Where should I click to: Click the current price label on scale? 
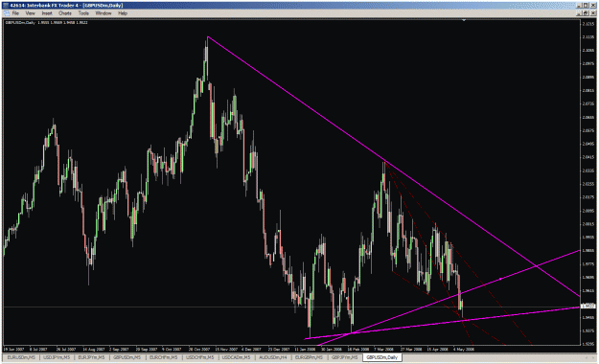[587, 306]
